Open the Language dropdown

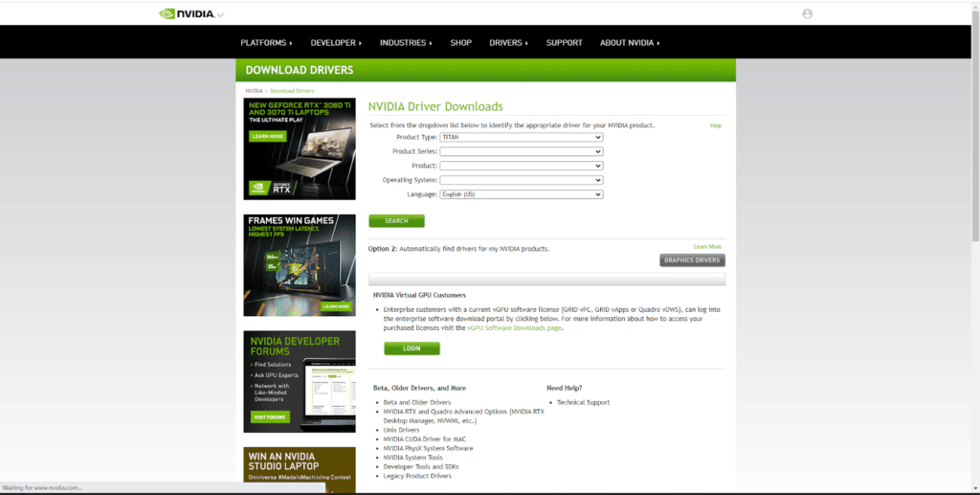pos(522,194)
